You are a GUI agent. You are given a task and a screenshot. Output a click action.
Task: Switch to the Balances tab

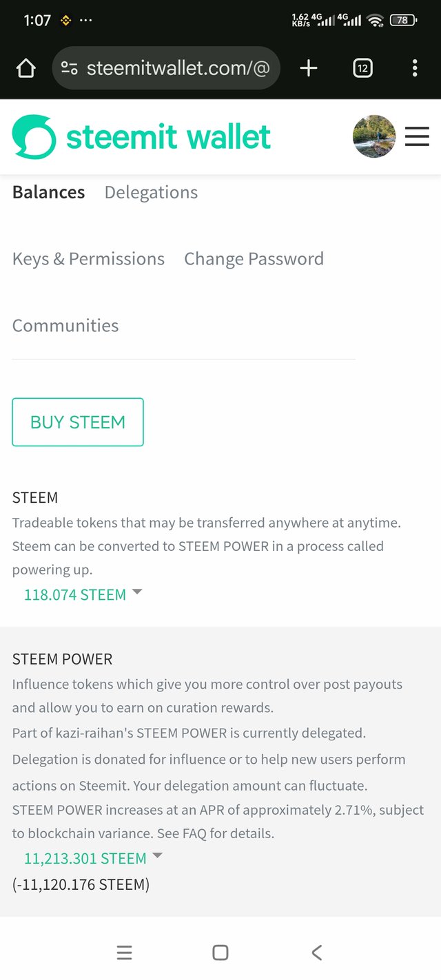coord(48,192)
